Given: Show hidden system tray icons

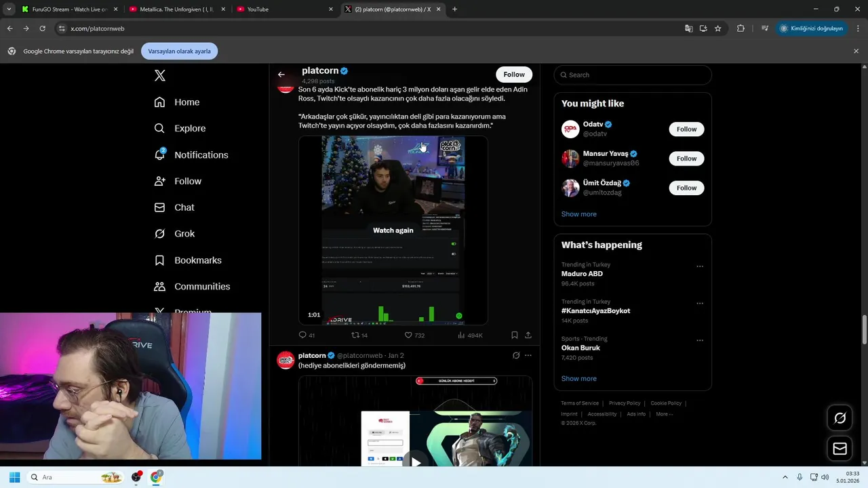Looking at the screenshot, I should [785, 477].
